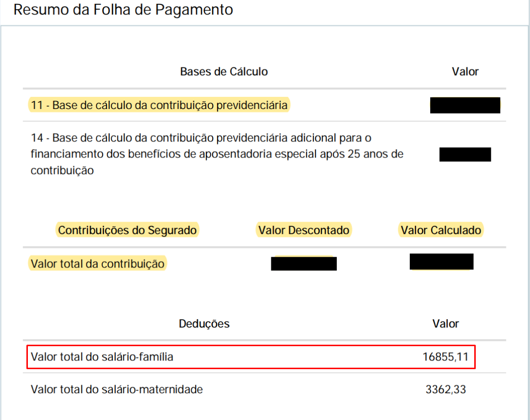This screenshot has height=420, width=530.
Task: Click the word contribuição ending row 14
Action: coord(62,170)
